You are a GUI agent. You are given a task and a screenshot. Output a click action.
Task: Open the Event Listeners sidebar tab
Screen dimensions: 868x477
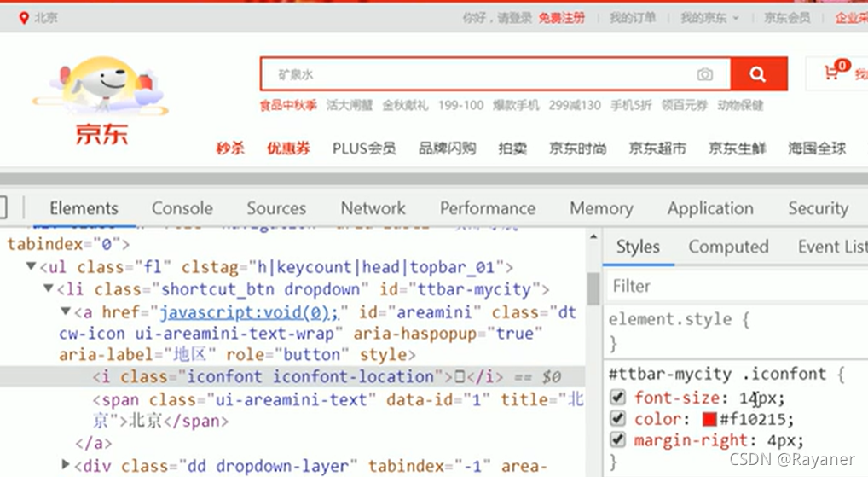click(832, 247)
